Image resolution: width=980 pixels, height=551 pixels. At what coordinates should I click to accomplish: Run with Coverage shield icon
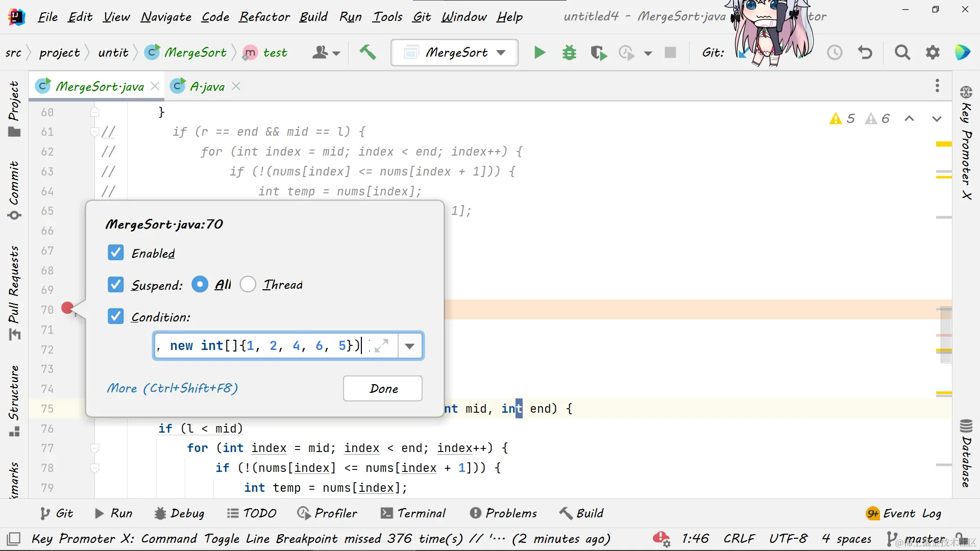[x=598, y=53]
